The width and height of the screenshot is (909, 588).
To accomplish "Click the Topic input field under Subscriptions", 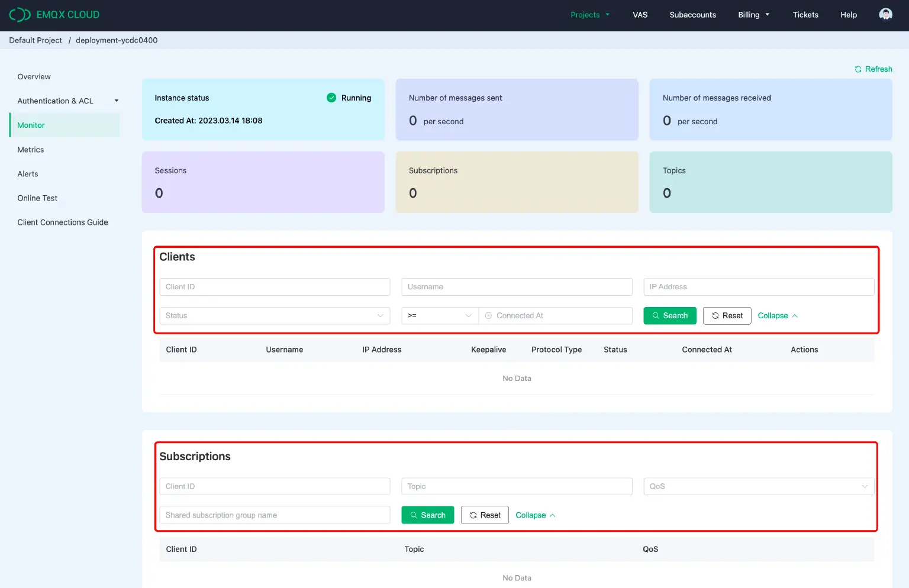I will pos(517,486).
